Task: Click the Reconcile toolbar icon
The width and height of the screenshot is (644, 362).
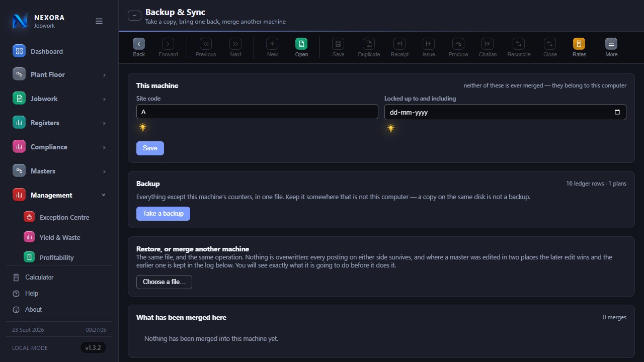Action: pyautogui.click(x=519, y=44)
